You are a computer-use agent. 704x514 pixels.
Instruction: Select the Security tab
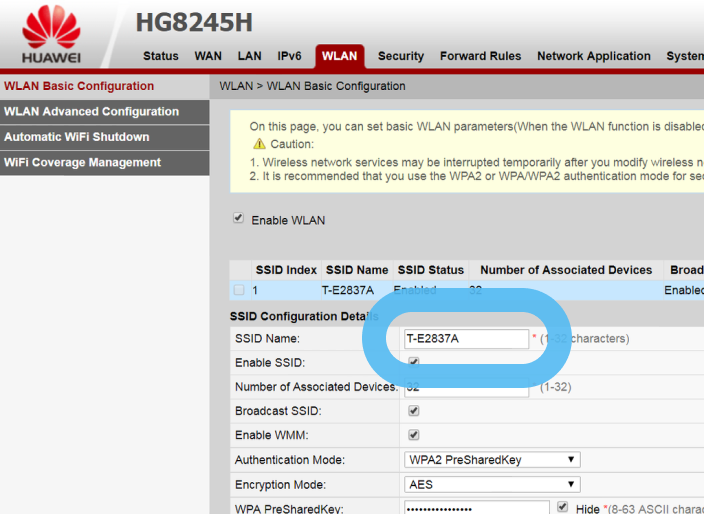point(401,56)
